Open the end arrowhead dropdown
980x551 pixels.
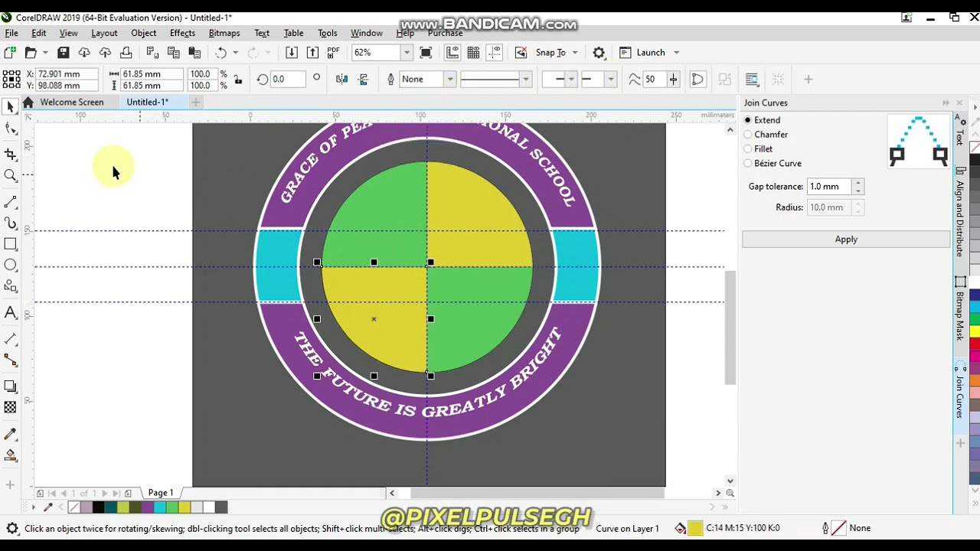click(x=610, y=79)
